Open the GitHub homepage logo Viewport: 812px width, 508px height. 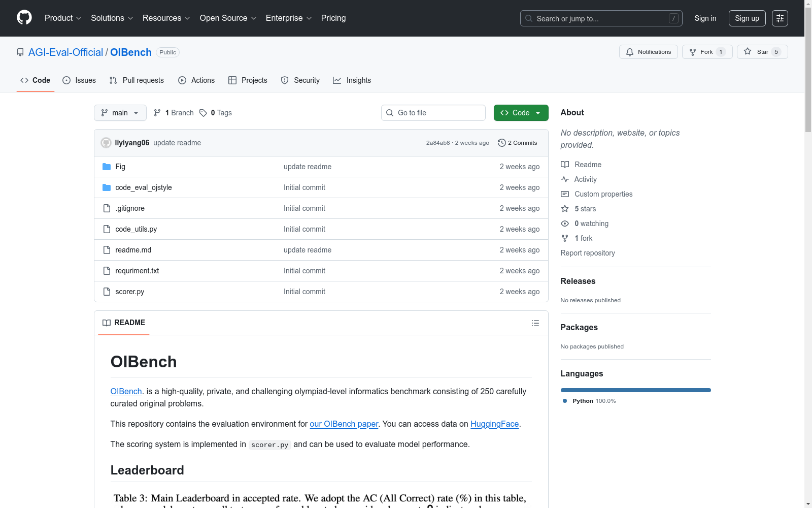coord(24,18)
